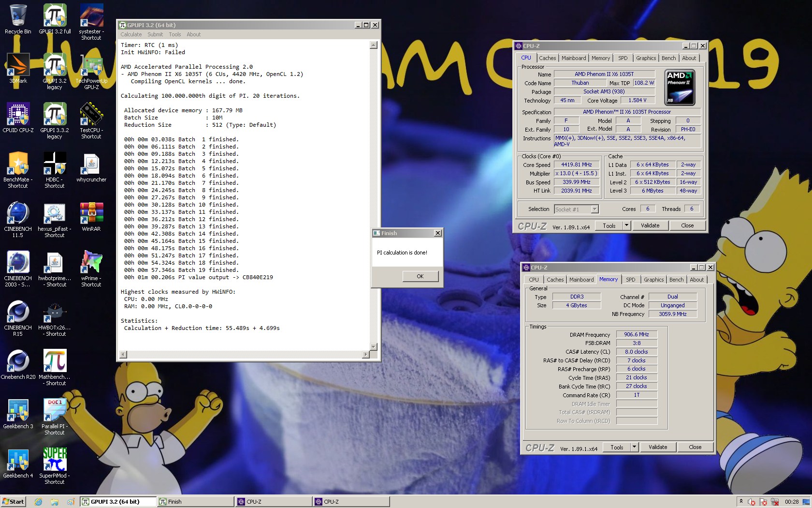Launch Geekbench 4 desktop icon
Viewport: 812px width, 508px height.
[18, 463]
